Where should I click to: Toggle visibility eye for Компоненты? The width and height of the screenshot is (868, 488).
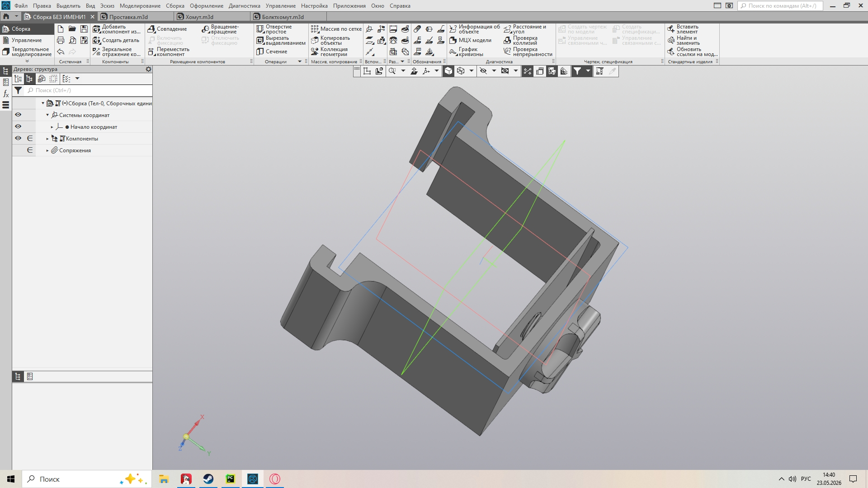point(18,138)
